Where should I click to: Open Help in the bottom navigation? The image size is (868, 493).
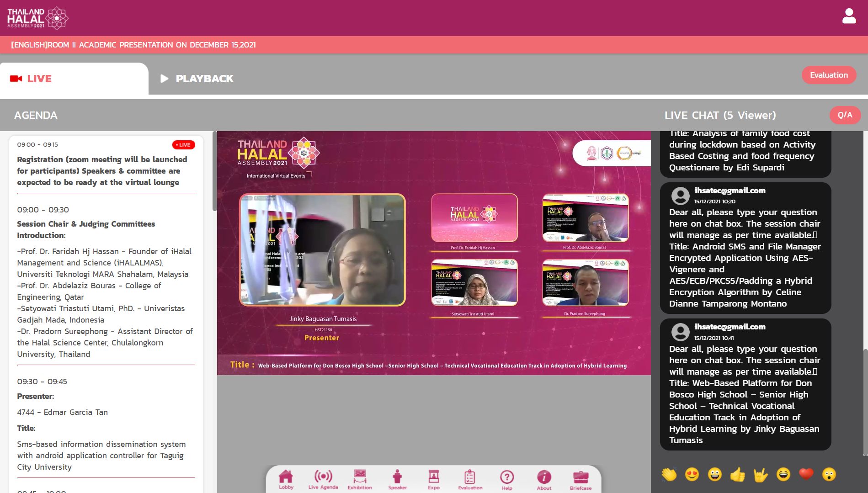pyautogui.click(x=507, y=480)
